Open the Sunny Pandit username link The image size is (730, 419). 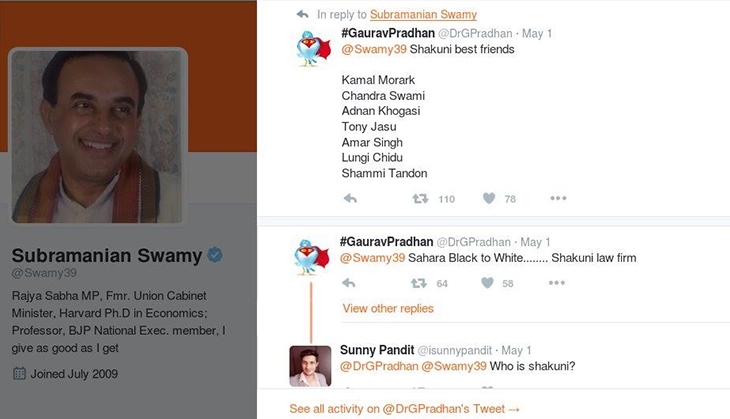click(x=377, y=350)
